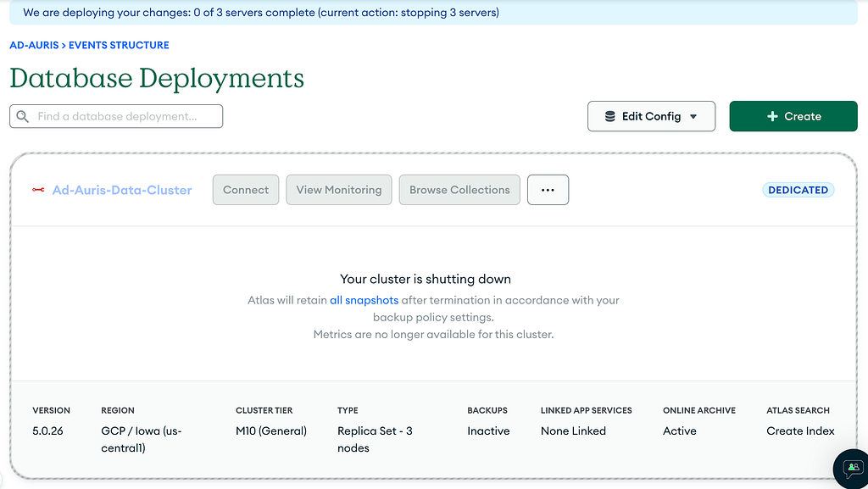Viewport: 868px width, 489px height.
Task: Click the TYPE column label
Action: click(x=348, y=410)
